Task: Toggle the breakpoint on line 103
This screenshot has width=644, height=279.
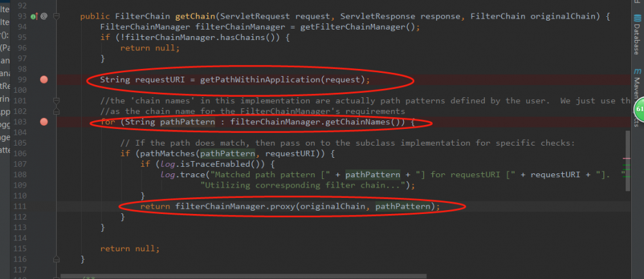Action: [44, 122]
